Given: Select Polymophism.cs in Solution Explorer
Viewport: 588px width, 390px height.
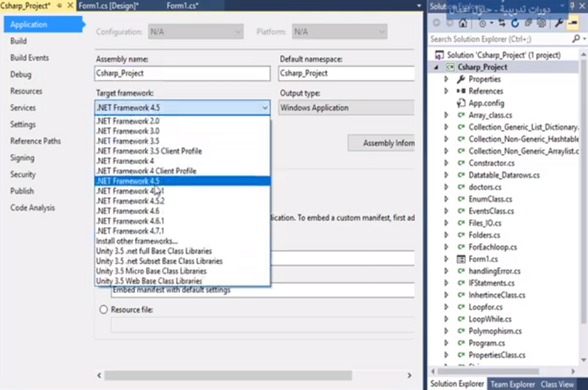Looking at the screenshot, I should pos(495,331).
